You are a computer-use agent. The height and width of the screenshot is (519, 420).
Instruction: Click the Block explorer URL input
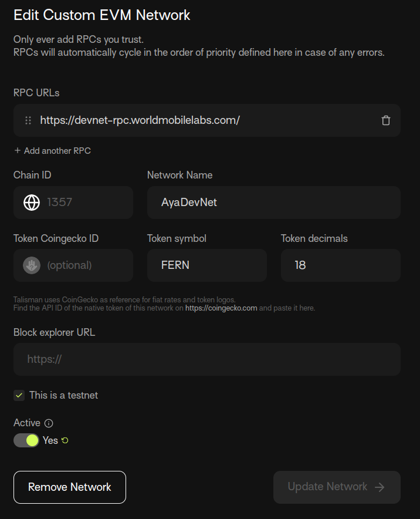pyautogui.click(x=207, y=359)
